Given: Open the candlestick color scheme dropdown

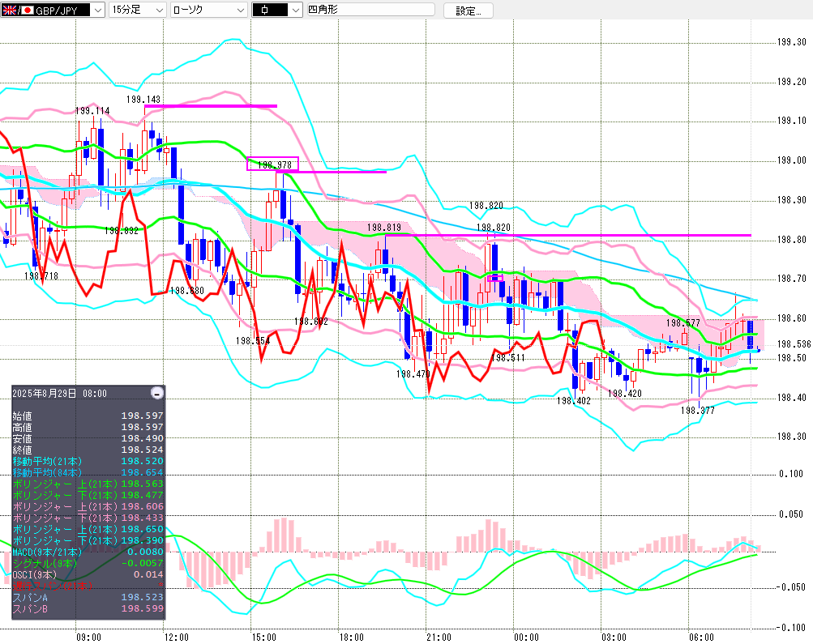Looking at the screenshot, I should pyautogui.click(x=277, y=10).
